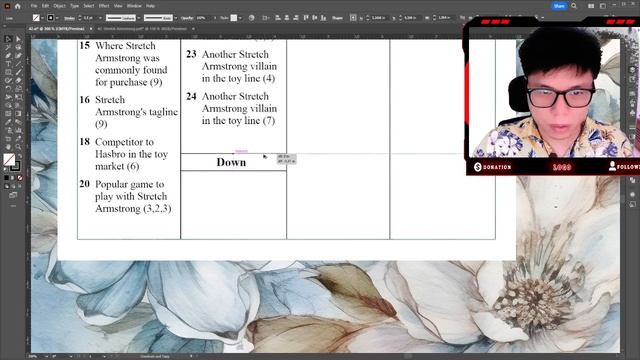Swap fill and stroke arrows
The image size is (640, 360).
pos(20,156)
